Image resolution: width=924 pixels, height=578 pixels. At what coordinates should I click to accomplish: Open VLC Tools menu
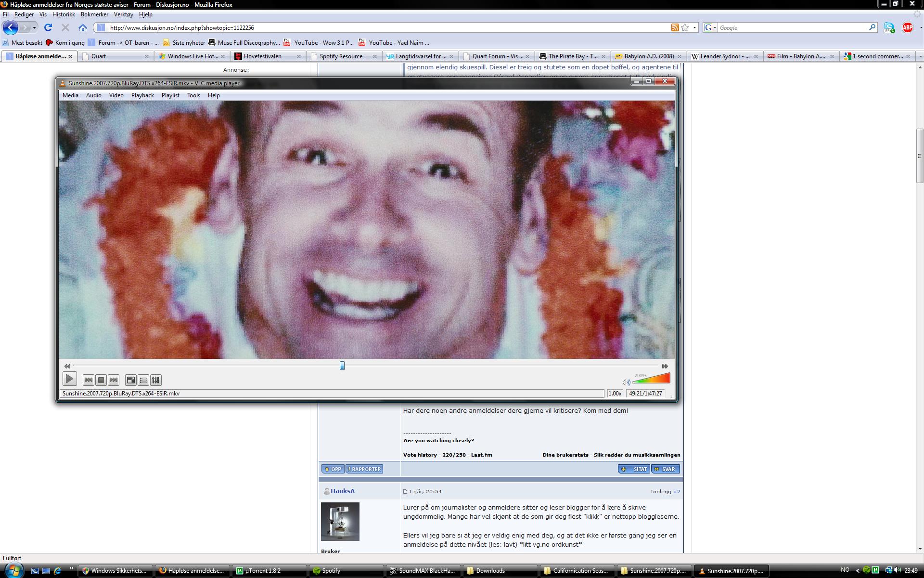click(x=193, y=95)
